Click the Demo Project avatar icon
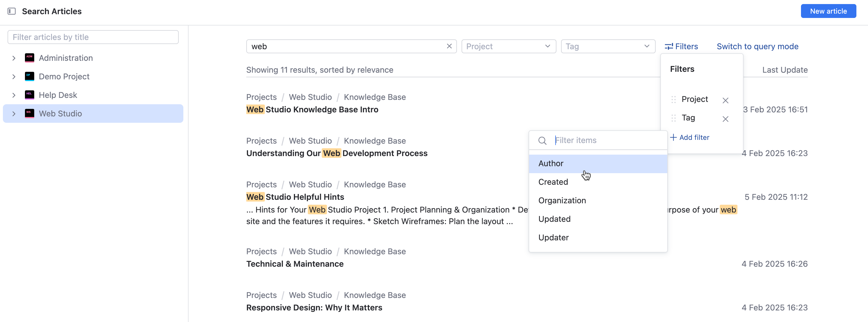The height and width of the screenshot is (322, 868). (30, 76)
